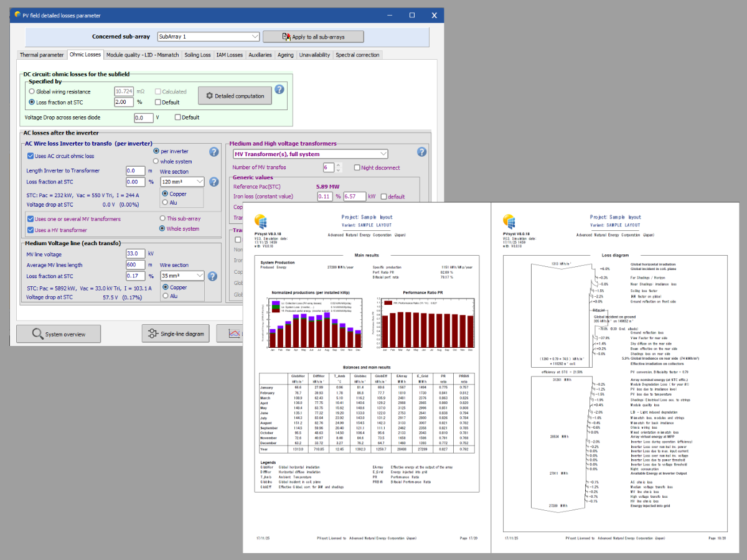Open help for 120 mm² wire section
The width and height of the screenshot is (747, 560).
(214, 182)
